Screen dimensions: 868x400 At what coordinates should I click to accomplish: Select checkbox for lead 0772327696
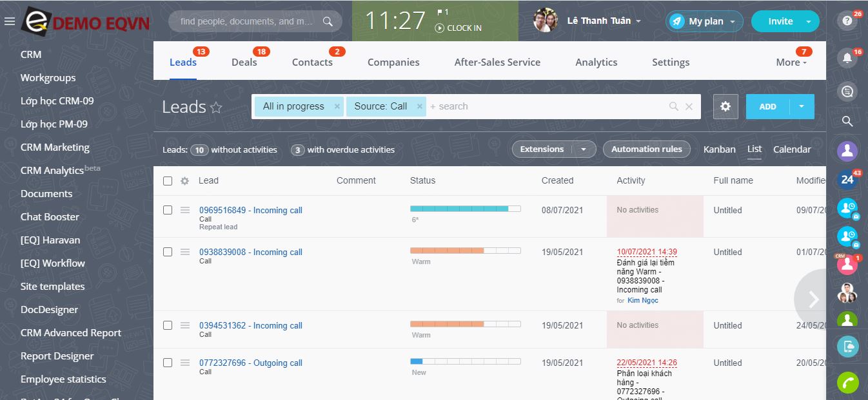tap(168, 363)
